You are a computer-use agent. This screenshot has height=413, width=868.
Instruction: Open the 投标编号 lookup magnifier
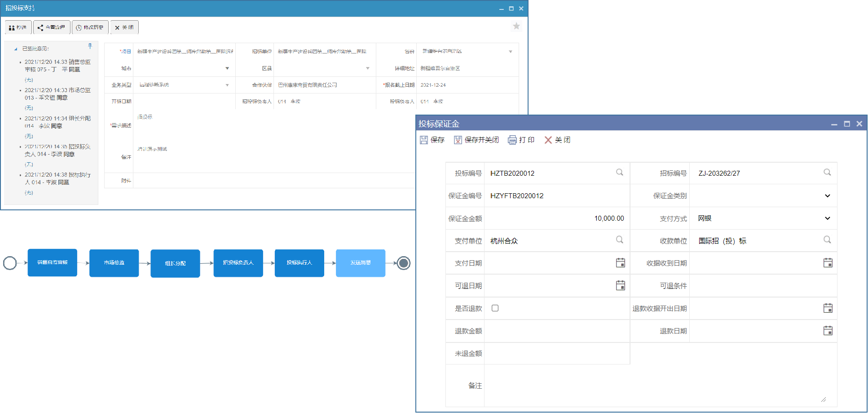click(620, 173)
